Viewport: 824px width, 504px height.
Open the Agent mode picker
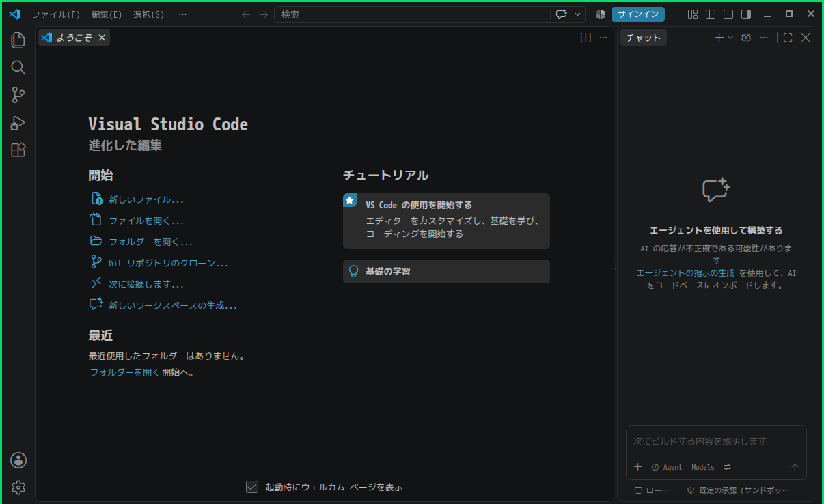pyautogui.click(x=667, y=467)
